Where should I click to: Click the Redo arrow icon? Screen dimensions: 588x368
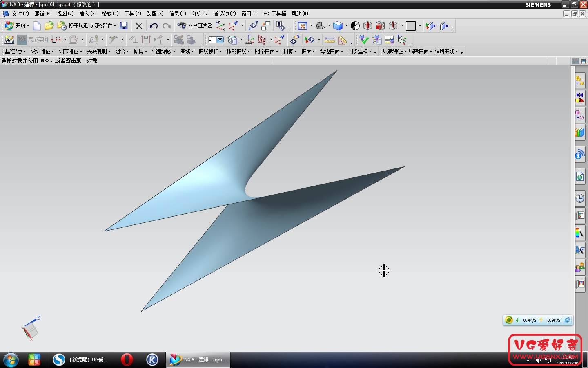pos(167,26)
